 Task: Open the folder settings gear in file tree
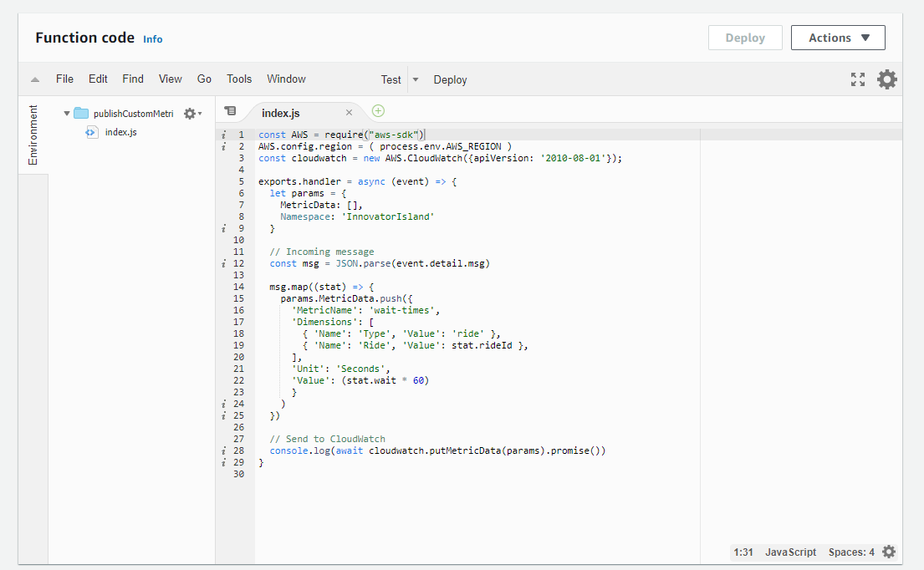tap(190, 114)
